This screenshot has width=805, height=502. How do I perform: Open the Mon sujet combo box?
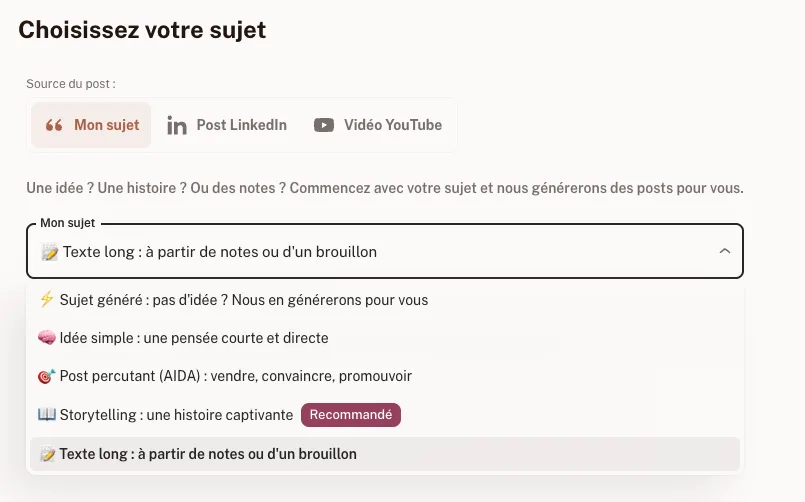[385, 251]
